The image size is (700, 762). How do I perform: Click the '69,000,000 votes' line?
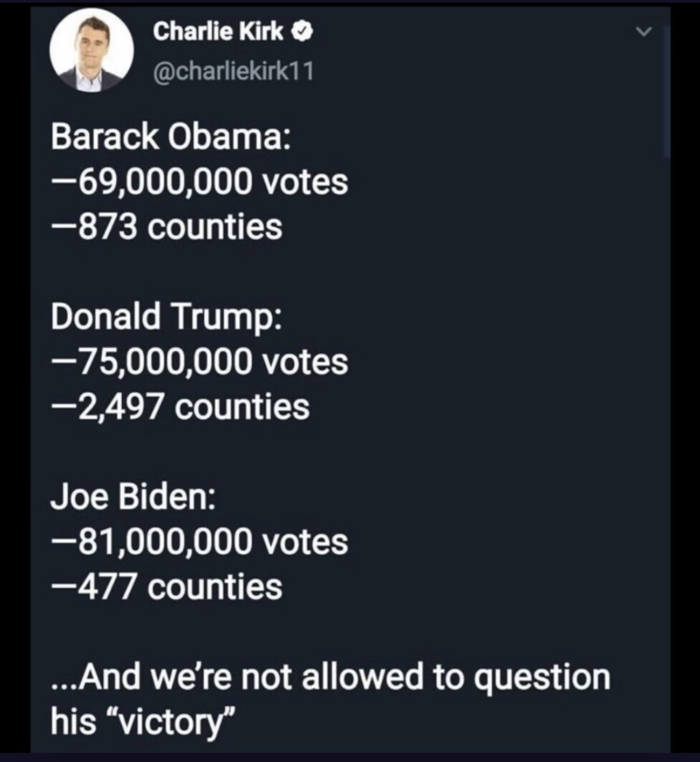pyautogui.click(x=200, y=182)
